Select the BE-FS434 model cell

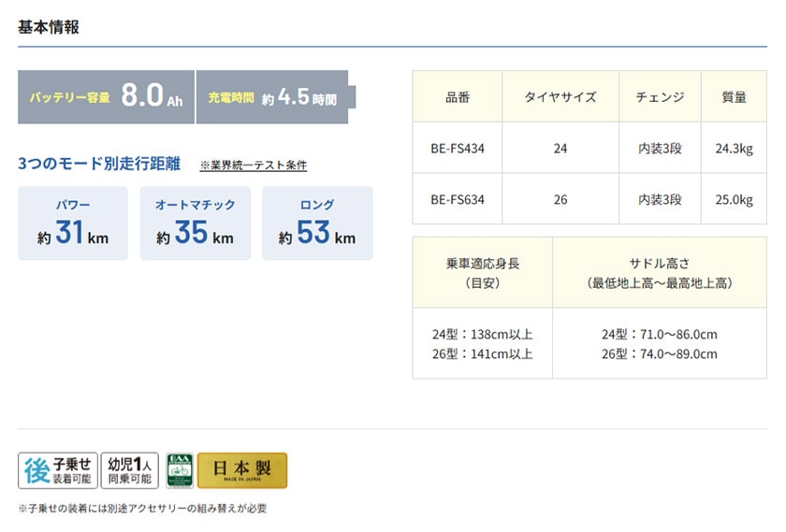click(458, 149)
